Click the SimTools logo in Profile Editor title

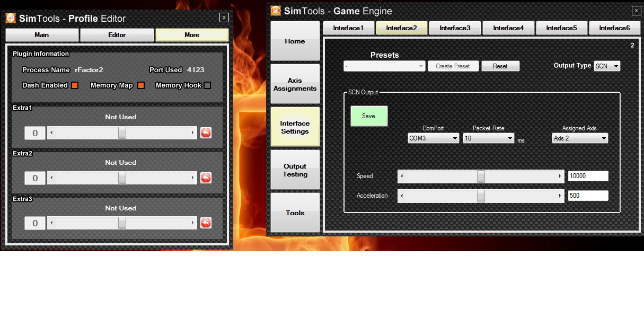(11, 18)
